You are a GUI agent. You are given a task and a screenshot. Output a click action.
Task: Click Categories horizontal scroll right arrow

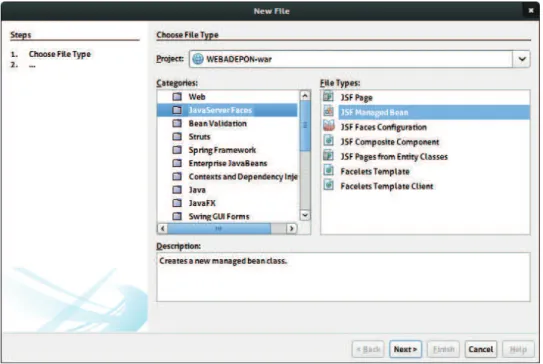point(292,228)
